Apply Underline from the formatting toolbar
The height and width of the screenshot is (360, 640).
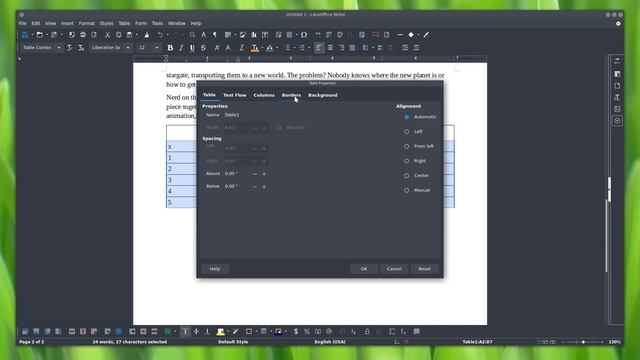[192, 48]
